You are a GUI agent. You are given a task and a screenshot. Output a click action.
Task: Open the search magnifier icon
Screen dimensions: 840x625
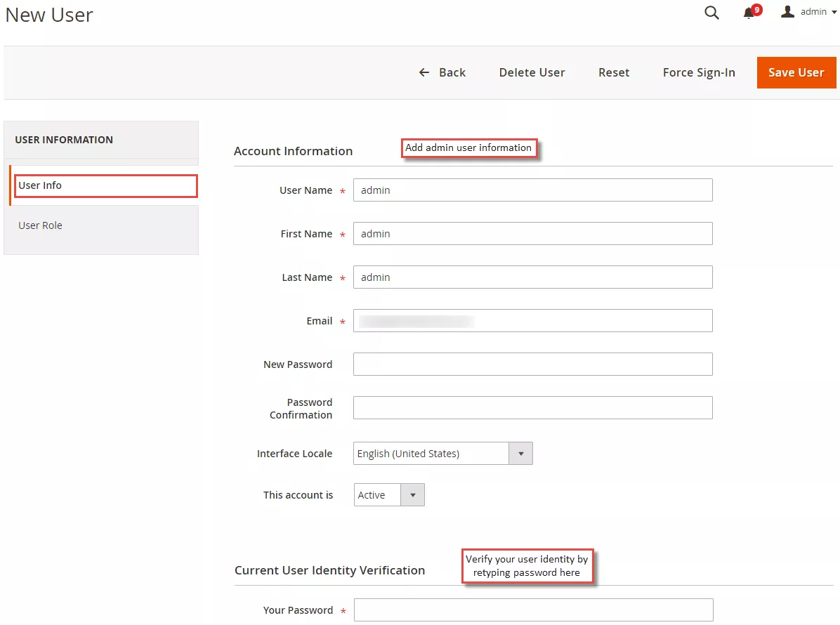(711, 13)
